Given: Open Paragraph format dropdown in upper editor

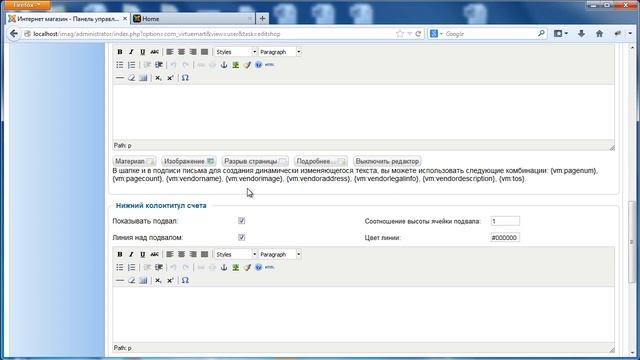Looking at the screenshot, I should pyautogui.click(x=280, y=52).
